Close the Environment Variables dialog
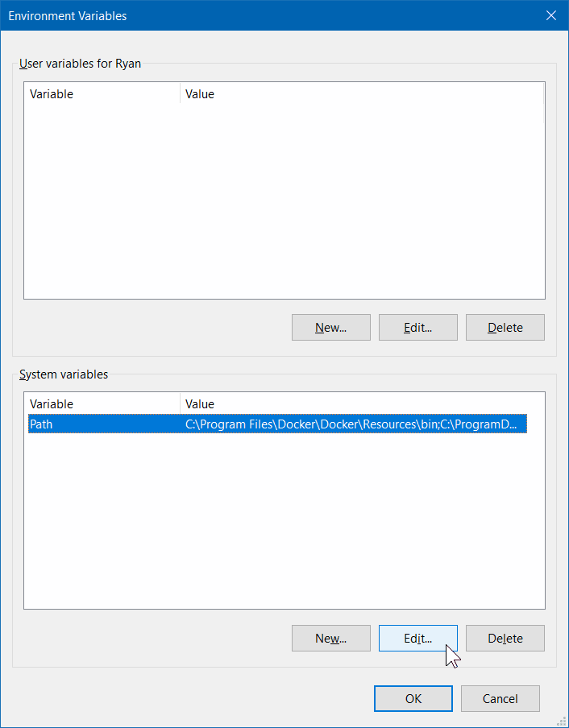569x728 pixels. pos(550,15)
